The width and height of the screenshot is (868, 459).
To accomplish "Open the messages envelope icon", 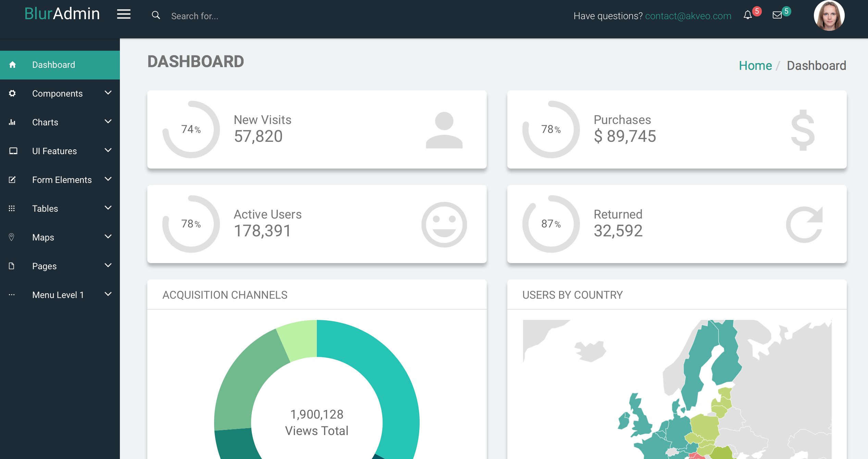I will [x=777, y=15].
